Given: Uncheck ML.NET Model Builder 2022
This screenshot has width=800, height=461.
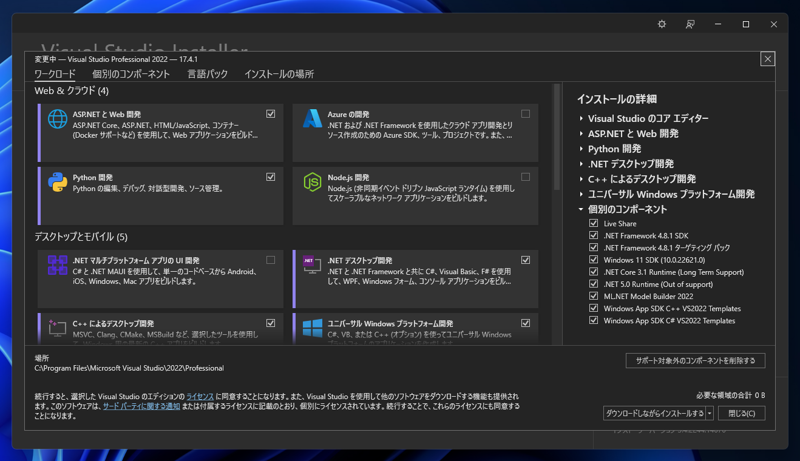Looking at the screenshot, I should pyautogui.click(x=593, y=296).
